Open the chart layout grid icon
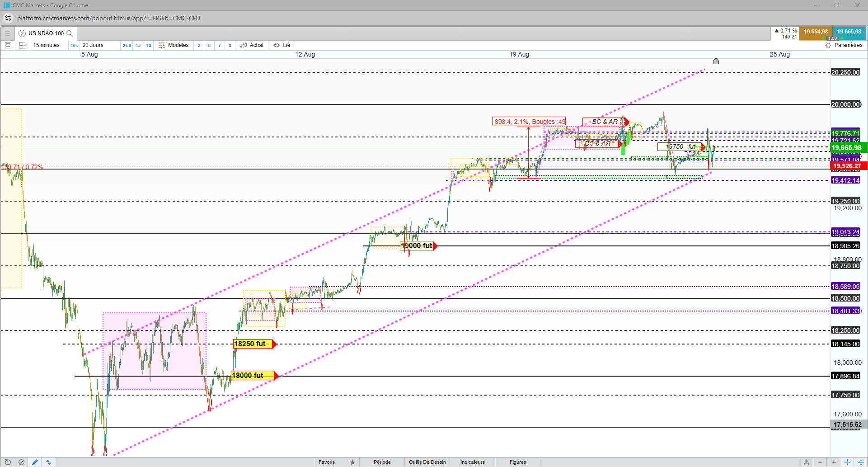The width and height of the screenshot is (868, 467). click(x=23, y=45)
